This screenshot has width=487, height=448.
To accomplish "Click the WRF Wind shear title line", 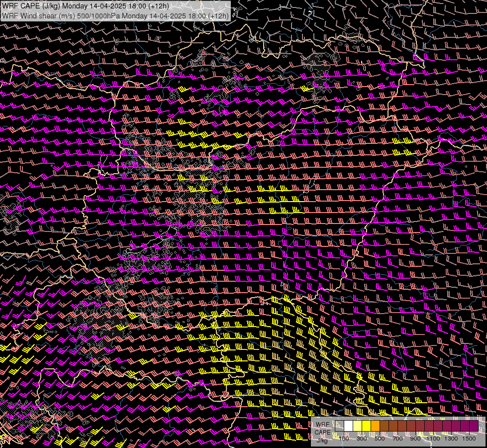I will point(115,16).
